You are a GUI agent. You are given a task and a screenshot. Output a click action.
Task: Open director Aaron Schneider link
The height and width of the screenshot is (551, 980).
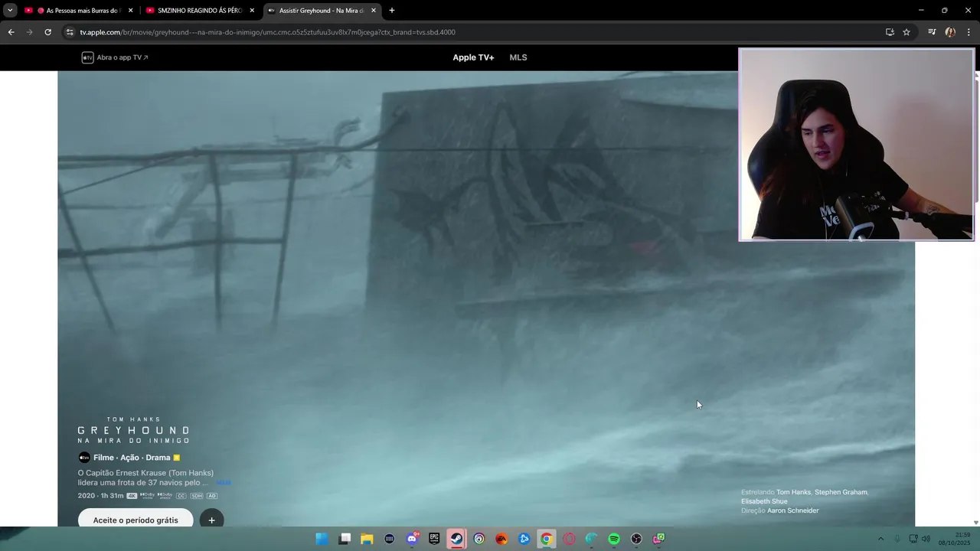pyautogui.click(x=792, y=510)
